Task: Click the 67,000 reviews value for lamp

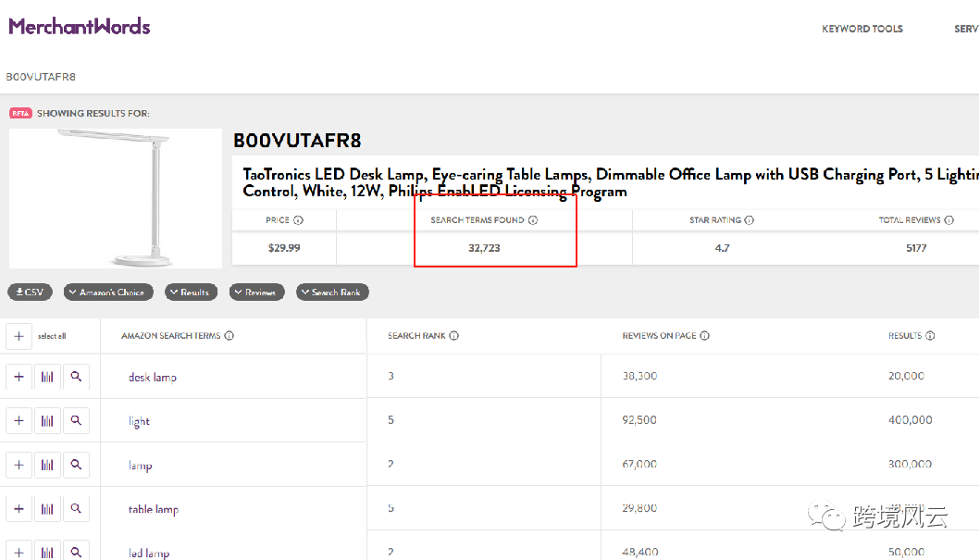Action: click(639, 465)
